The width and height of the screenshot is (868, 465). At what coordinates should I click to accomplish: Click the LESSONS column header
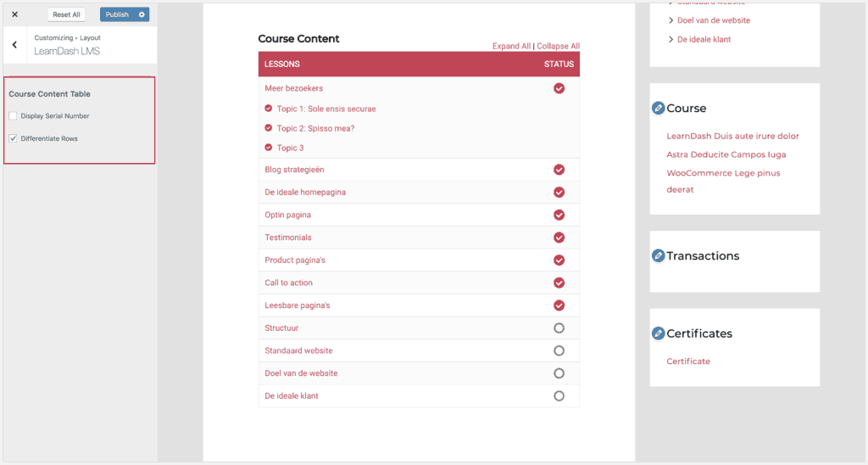point(281,64)
